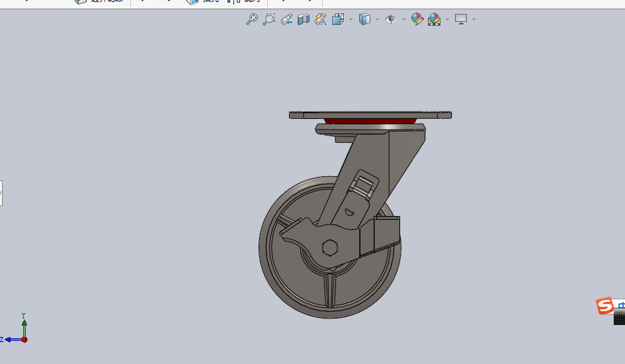Click the Display Style icon
Viewport: 625px width, 364px height.
point(364,19)
